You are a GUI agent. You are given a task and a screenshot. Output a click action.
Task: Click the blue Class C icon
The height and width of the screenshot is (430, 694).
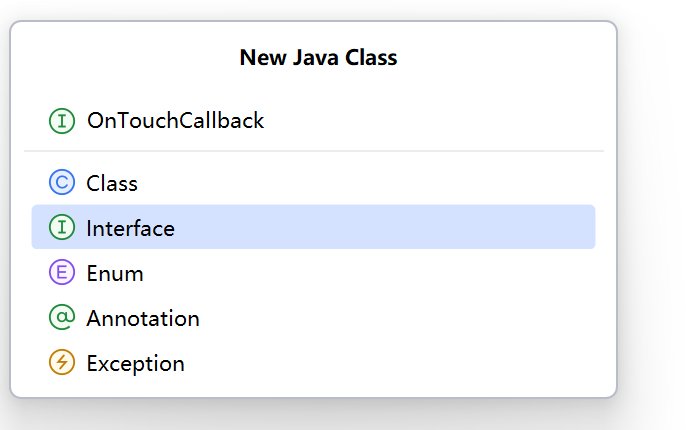pyautogui.click(x=62, y=182)
